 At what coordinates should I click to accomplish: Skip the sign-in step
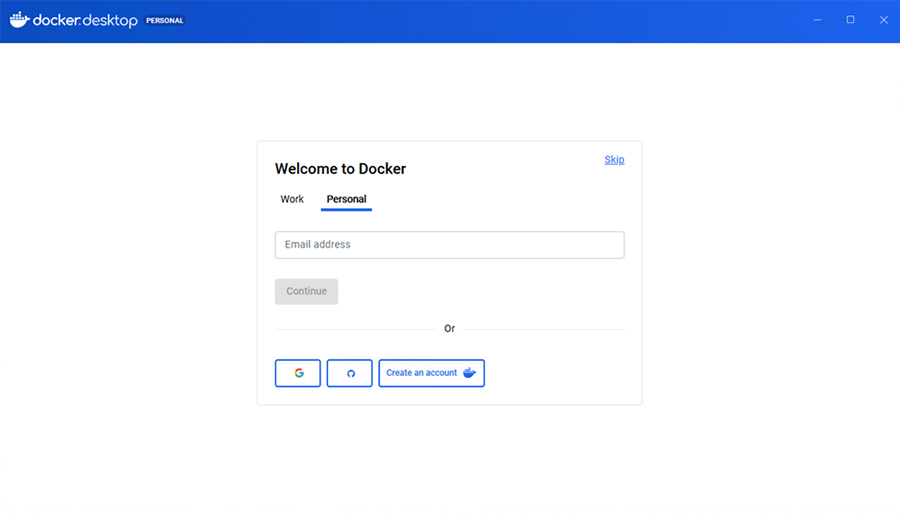tap(614, 160)
